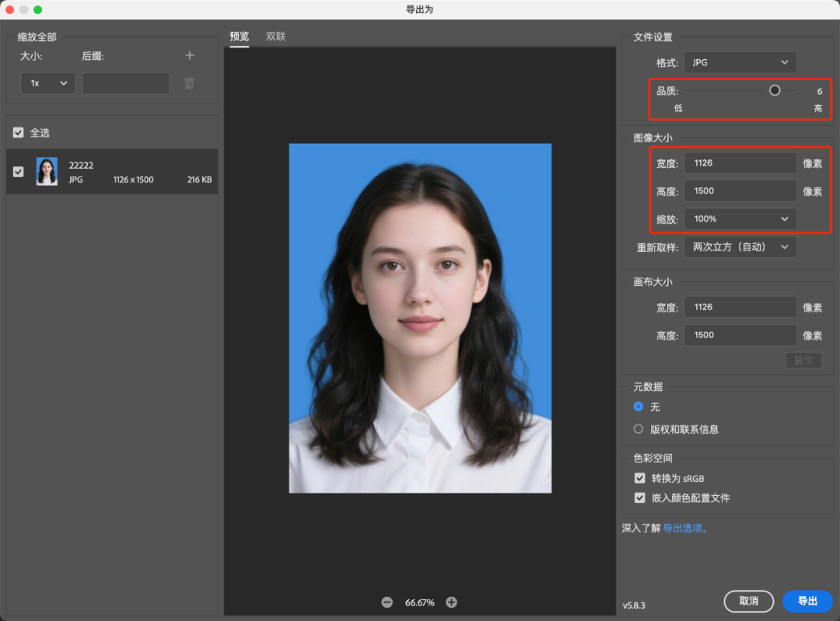Image resolution: width=840 pixels, height=621 pixels.
Task: Zoom in preview with plus icon
Action: pos(451,602)
